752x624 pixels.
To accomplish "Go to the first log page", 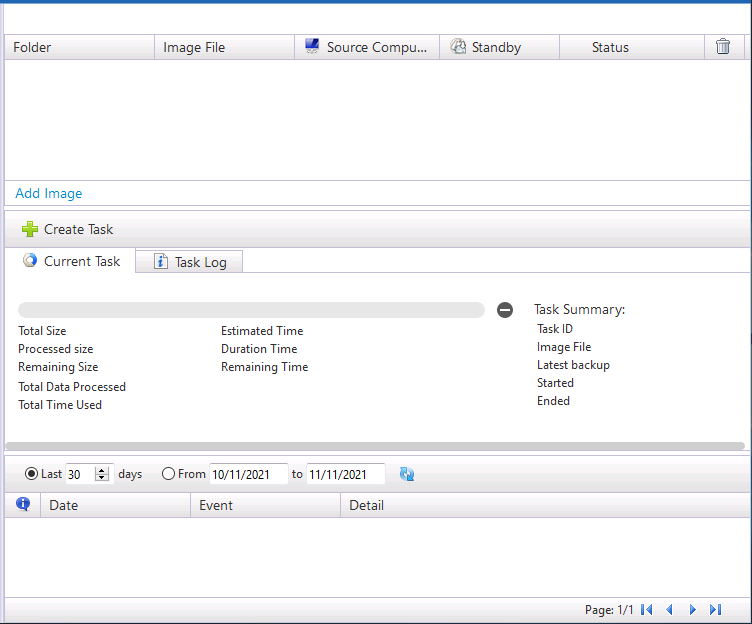I will click(x=647, y=609).
